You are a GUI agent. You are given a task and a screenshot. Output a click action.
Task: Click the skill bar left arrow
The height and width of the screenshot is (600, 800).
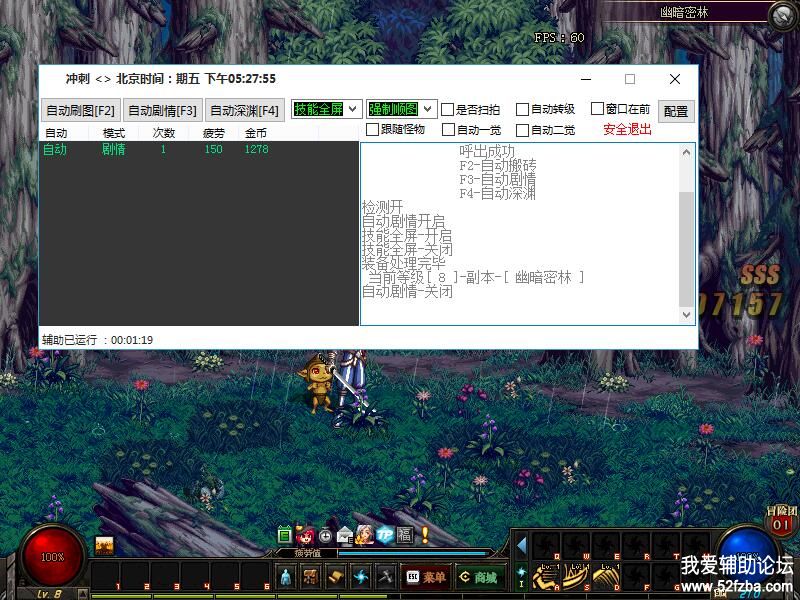coord(521,545)
